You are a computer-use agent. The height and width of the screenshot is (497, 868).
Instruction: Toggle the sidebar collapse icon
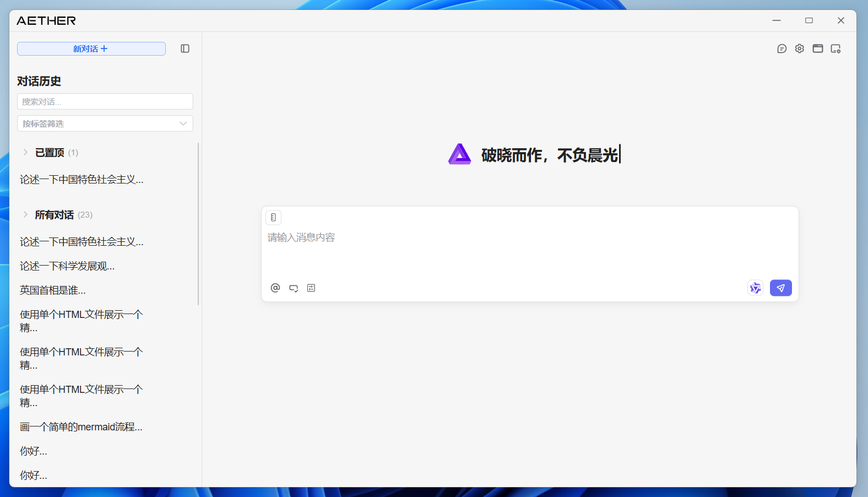tap(185, 48)
